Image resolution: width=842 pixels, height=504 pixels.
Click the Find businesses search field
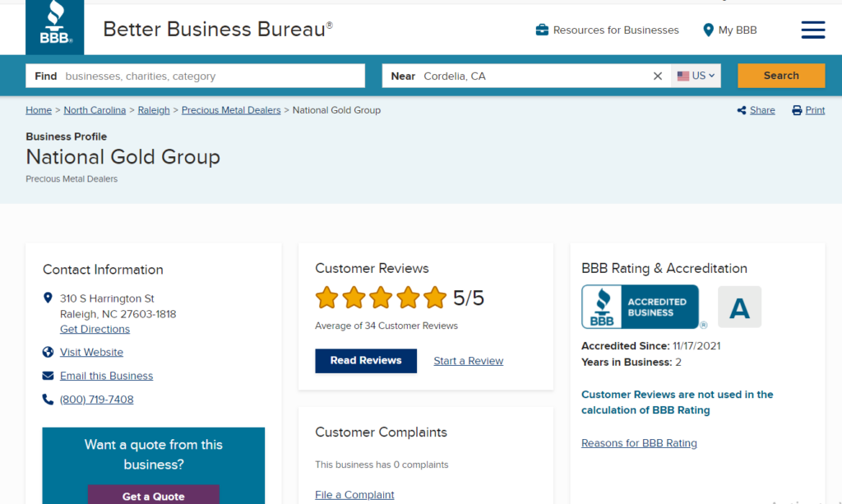tap(196, 76)
